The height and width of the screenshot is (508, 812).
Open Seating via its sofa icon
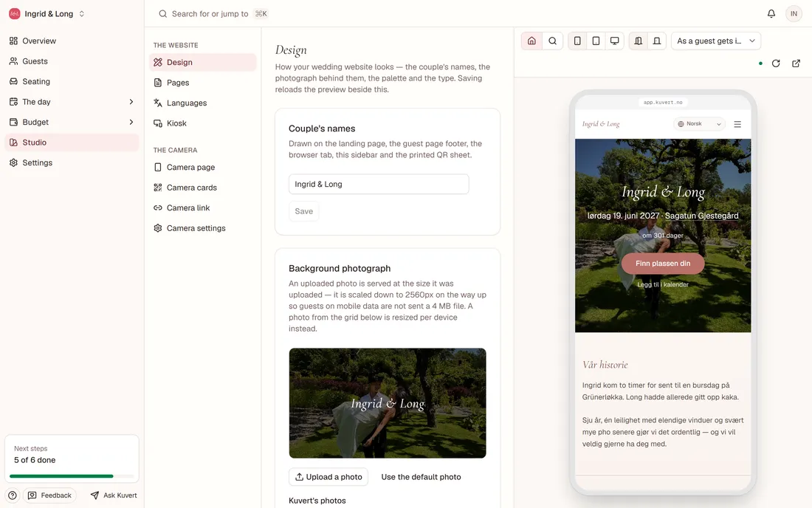tap(13, 81)
